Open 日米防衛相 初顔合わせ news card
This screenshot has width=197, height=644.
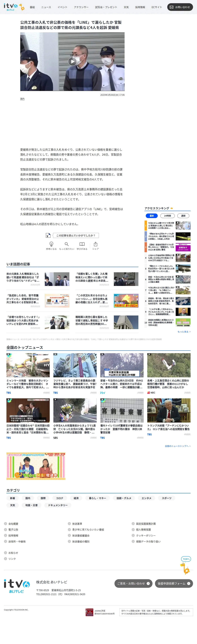click(x=28, y=419)
